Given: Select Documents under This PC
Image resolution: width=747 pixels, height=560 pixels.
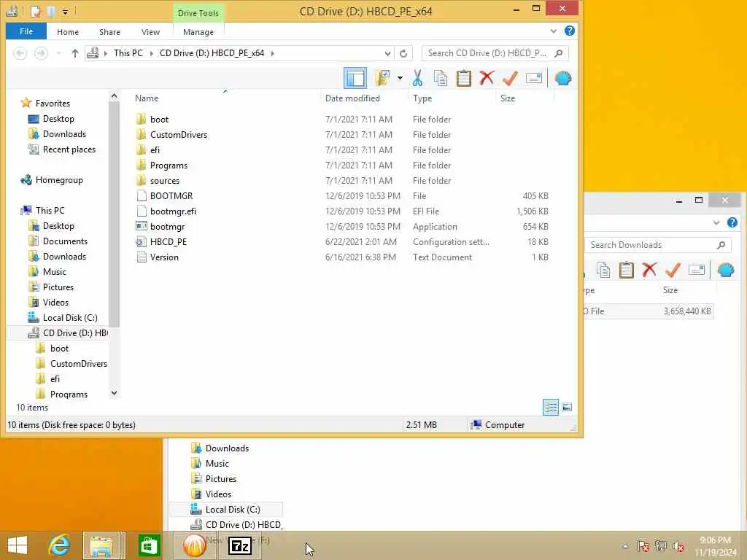Looking at the screenshot, I should point(65,241).
